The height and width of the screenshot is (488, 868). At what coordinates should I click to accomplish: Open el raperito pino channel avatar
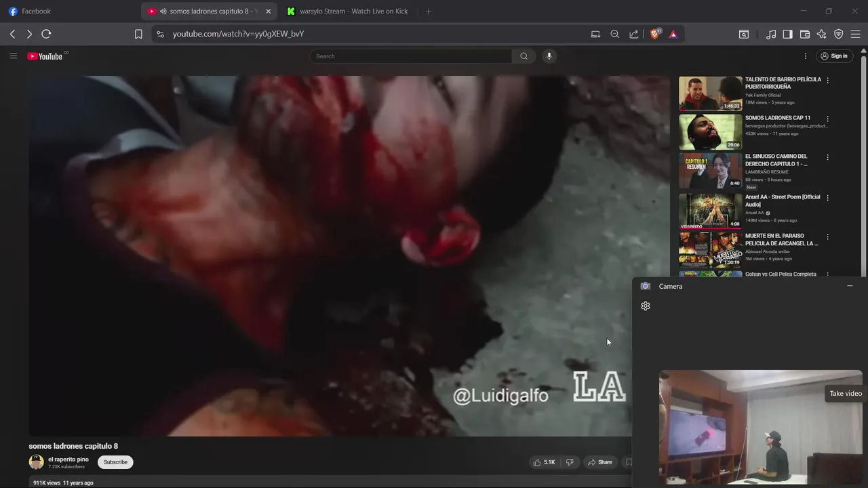[x=36, y=462]
